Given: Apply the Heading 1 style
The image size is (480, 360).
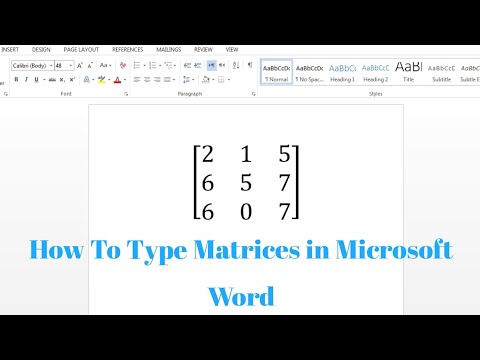Looking at the screenshot, I should tap(342, 72).
